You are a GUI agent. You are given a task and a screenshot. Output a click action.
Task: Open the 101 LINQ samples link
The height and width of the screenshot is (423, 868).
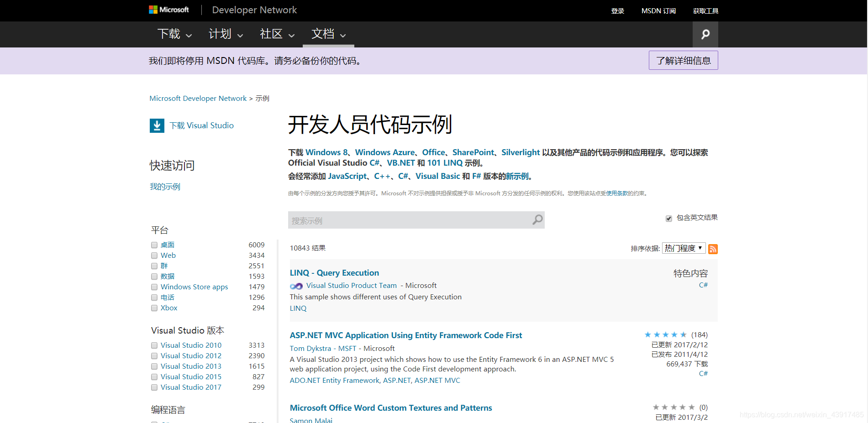click(445, 163)
